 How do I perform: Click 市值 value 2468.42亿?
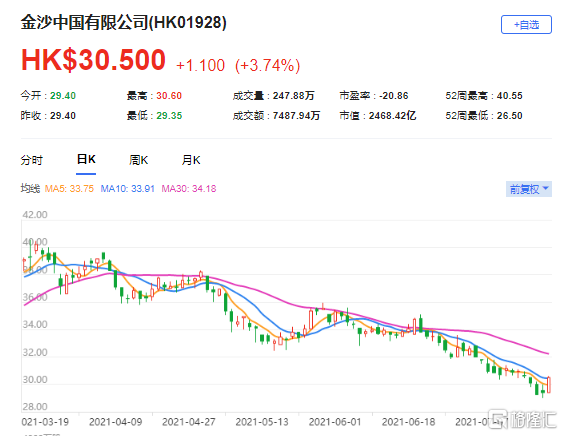pos(392,116)
